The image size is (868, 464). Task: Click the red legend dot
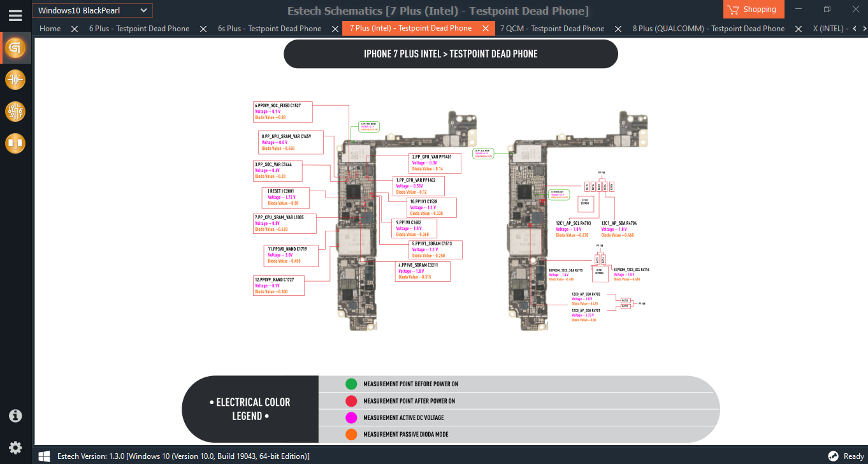pos(351,401)
